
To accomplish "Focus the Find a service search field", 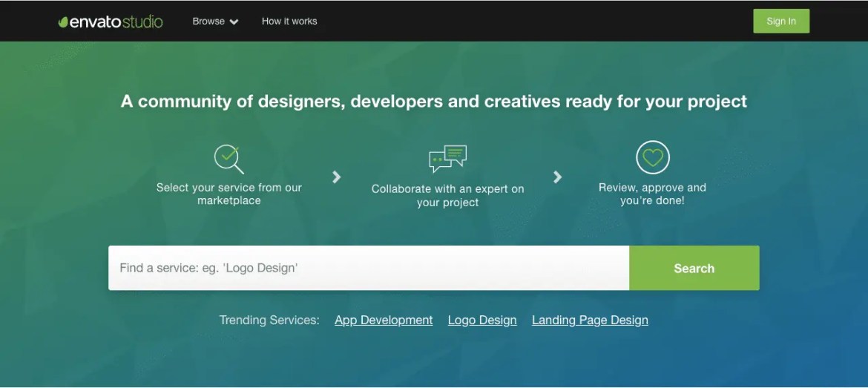I will click(x=369, y=268).
